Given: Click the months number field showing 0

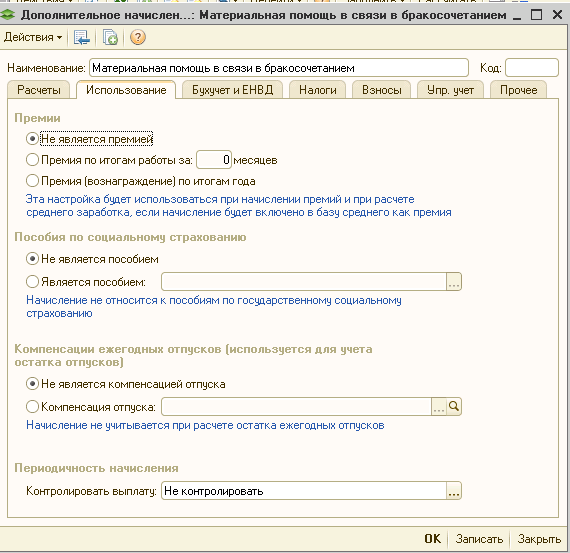Looking at the screenshot, I should [214, 160].
